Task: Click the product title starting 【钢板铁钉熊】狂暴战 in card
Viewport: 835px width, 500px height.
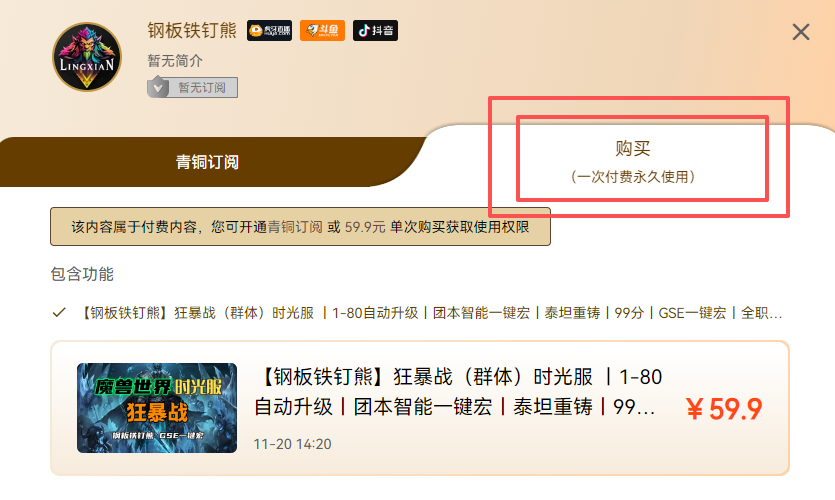Action: [458, 392]
